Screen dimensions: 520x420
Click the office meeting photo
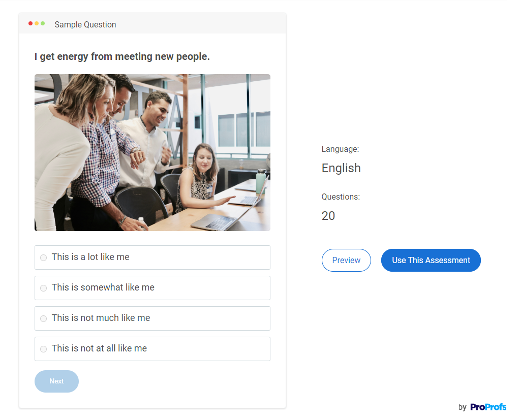152,152
